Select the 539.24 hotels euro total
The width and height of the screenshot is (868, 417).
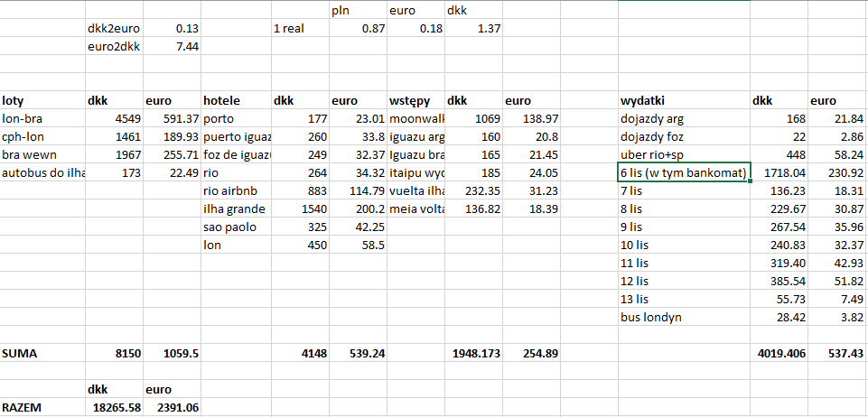[359, 353]
